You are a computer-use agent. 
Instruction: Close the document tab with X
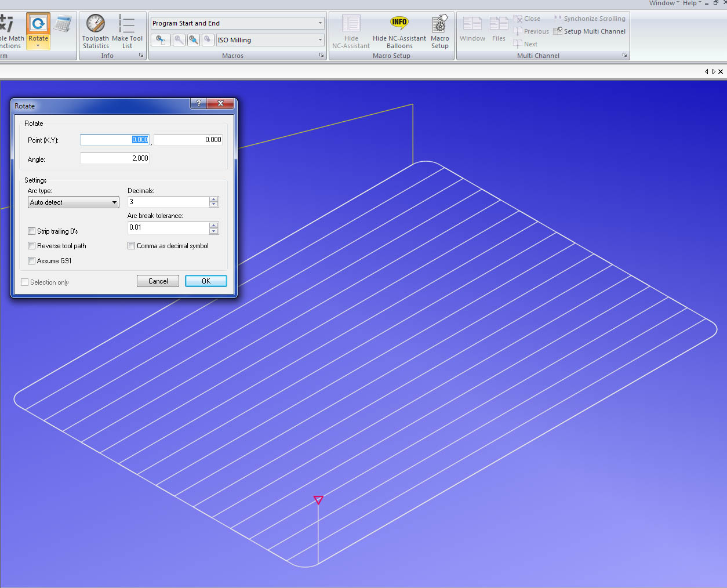click(x=721, y=72)
